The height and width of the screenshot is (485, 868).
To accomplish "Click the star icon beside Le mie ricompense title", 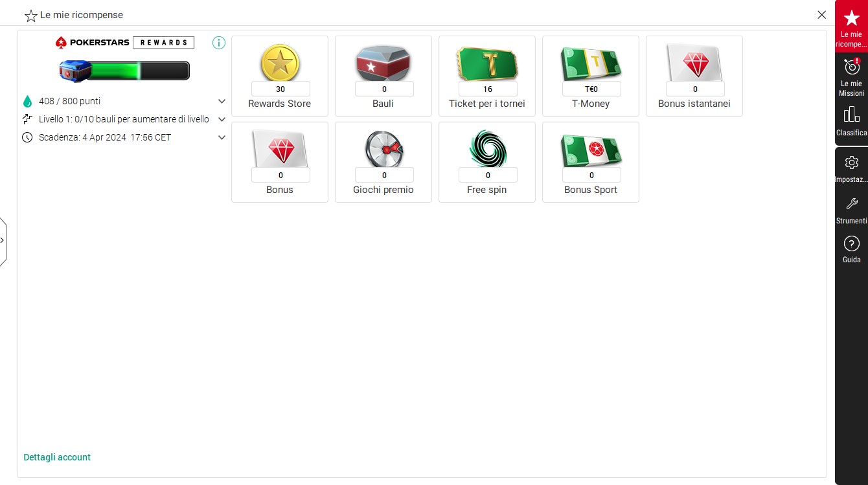I will coord(30,16).
